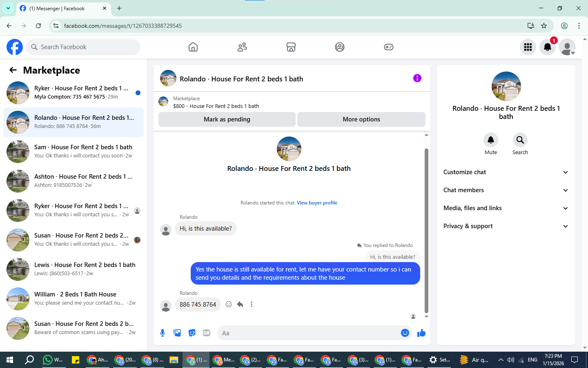Open Rolando chat header title
The width and height of the screenshot is (588, 368).
coord(241,79)
